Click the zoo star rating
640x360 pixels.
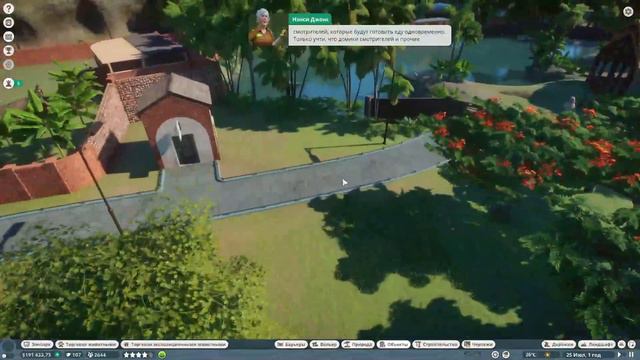[x=138, y=355]
